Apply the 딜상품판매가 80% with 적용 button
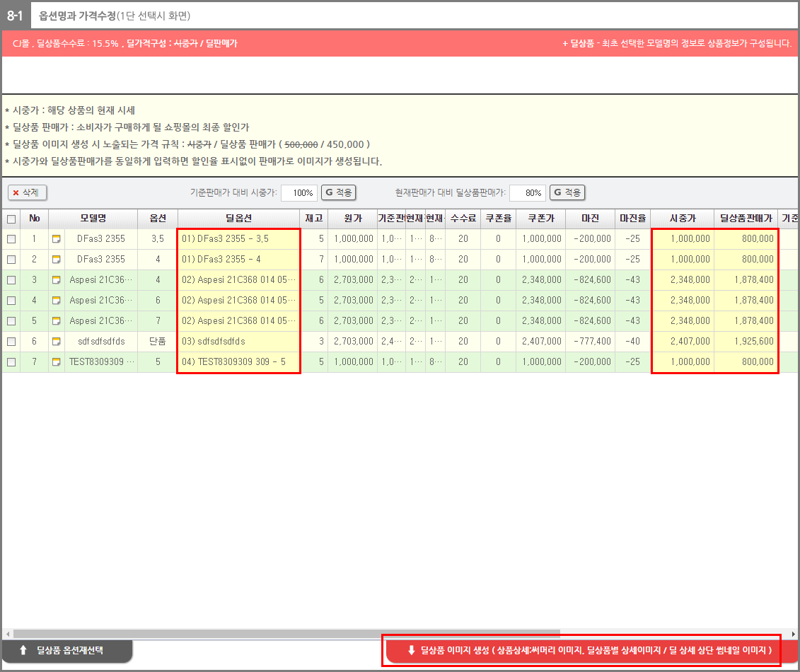The height and width of the screenshot is (672, 800). tap(567, 192)
